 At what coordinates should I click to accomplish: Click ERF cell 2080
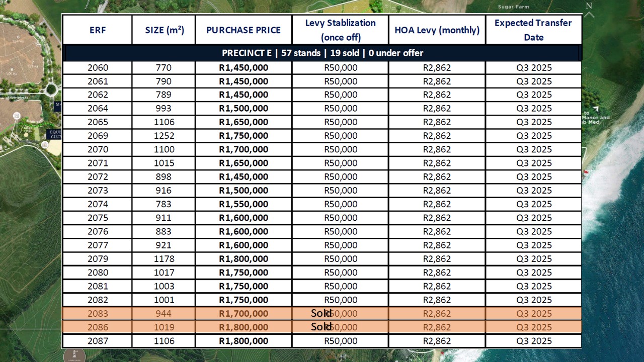(x=98, y=272)
